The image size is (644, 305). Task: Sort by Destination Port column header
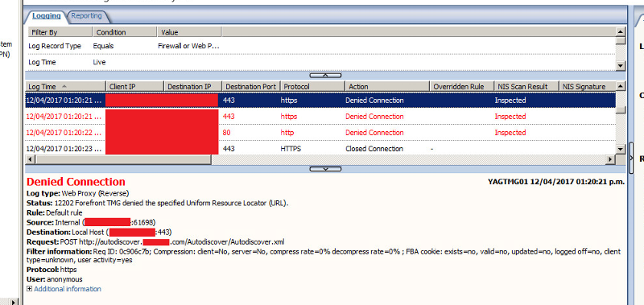pyautogui.click(x=251, y=87)
